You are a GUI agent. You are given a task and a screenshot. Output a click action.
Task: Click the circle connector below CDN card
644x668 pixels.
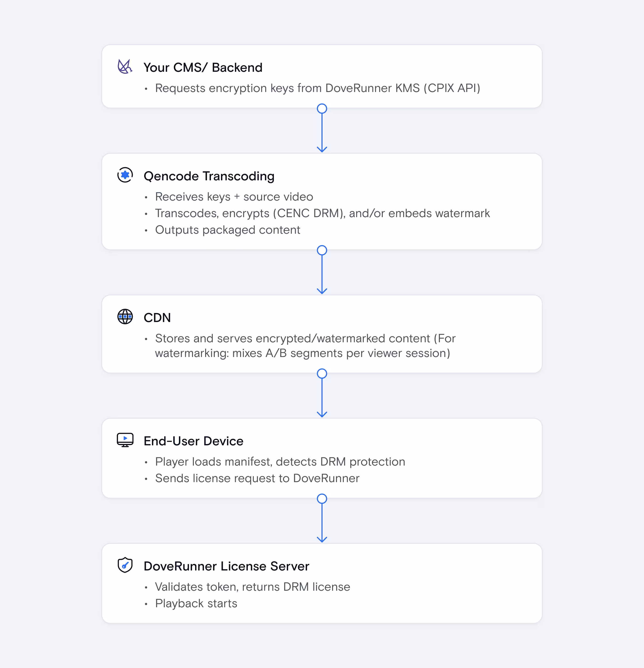pyautogui.click(x=322, y=374)
